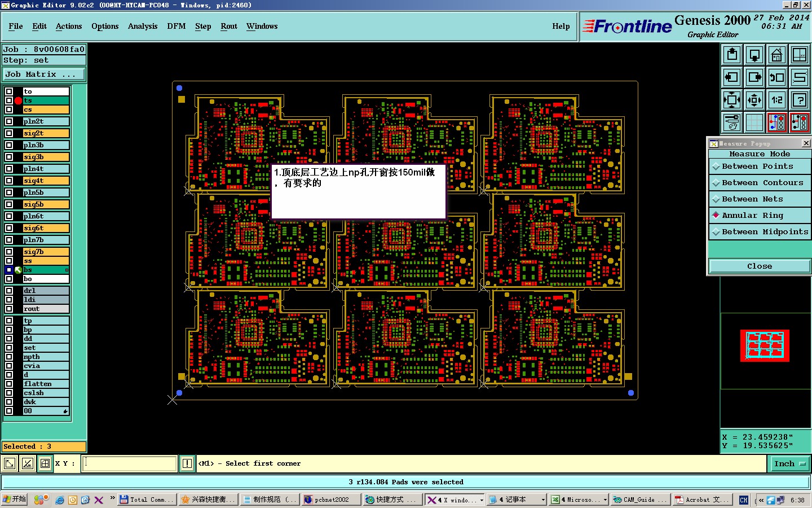Image resolution: width=812 pixels, height=508 pixels.
Task: Switch to Total Commander taskbar button
Action: tap(147, 500)
